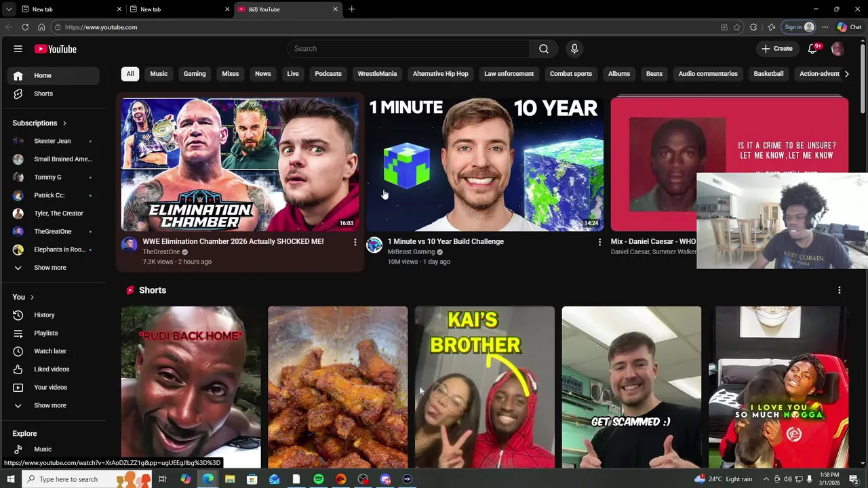Viewport: 868px width, 488px height.
Task: Select the Basketball category chip
Action: [x=768, y=74]
